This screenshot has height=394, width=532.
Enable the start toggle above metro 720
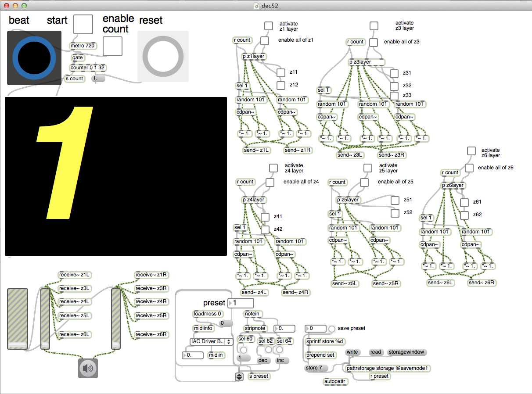(x=83, y=25)
